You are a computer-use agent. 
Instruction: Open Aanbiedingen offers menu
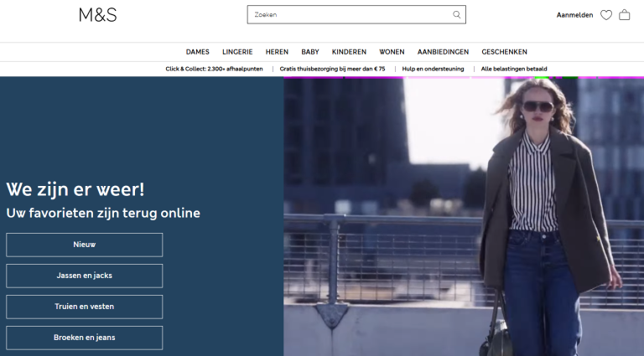tap(443, 52)
